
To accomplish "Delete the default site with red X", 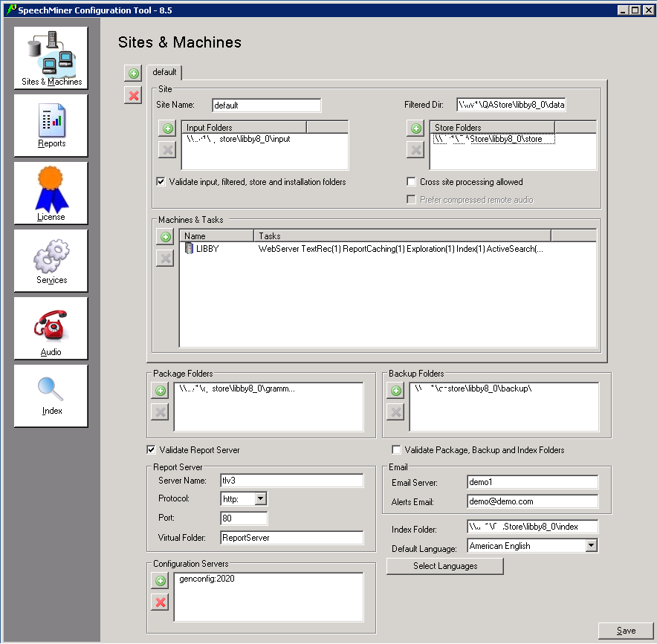I will pyautogui.click(x=134, y=94).
